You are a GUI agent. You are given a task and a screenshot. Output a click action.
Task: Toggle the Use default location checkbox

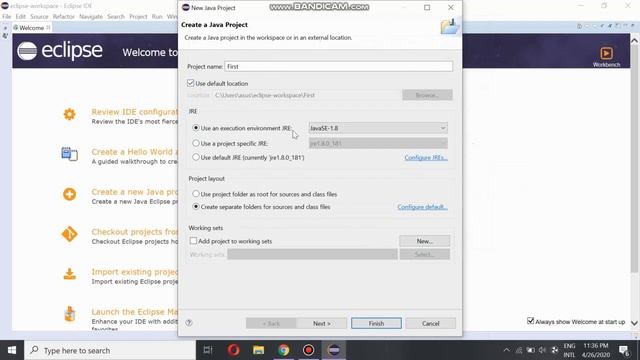(x=191, y=83)
